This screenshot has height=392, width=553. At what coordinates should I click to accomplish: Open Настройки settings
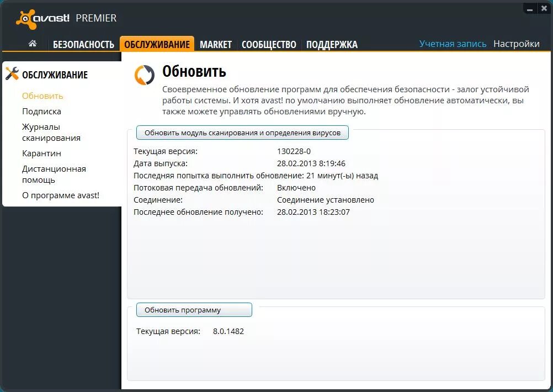(x=517, y=44)
